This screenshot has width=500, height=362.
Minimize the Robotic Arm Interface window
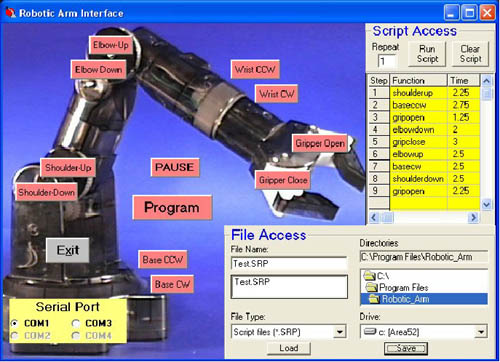(452, 13)
